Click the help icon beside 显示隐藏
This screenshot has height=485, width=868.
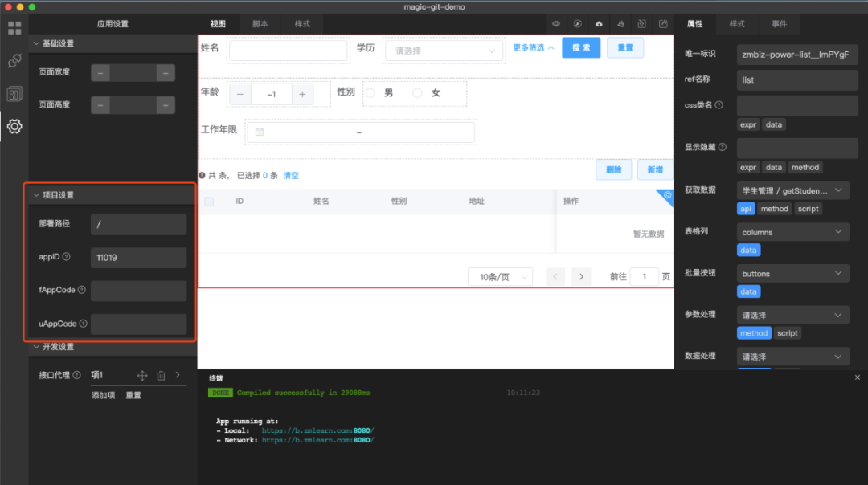click(723, 147)
